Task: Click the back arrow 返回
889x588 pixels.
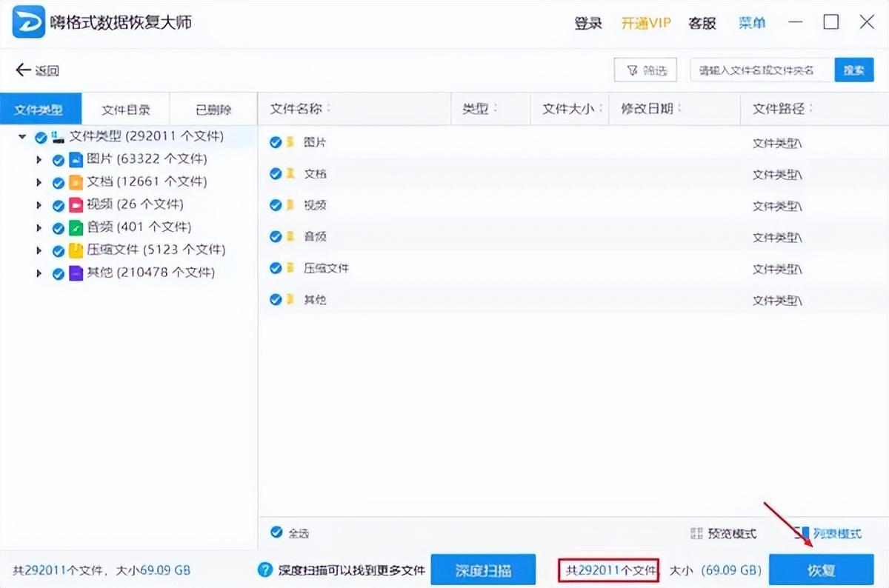Action: pos(37,70)
